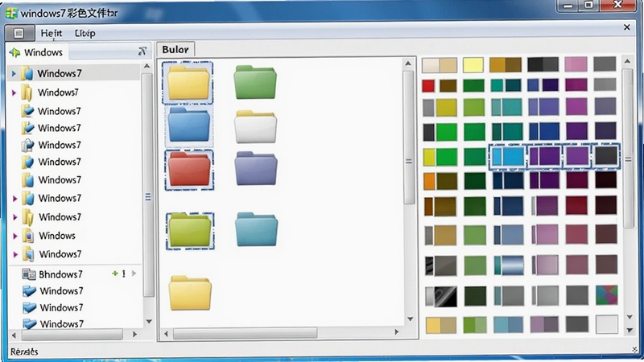Click the swatch panel vertical scrollbar thumb
Screen dimensions: 644x362
(x=628, y=148)
